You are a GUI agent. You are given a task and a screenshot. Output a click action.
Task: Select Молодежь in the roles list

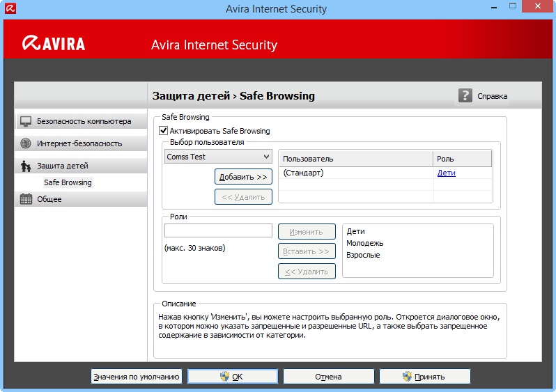click(x=365, y=243)
